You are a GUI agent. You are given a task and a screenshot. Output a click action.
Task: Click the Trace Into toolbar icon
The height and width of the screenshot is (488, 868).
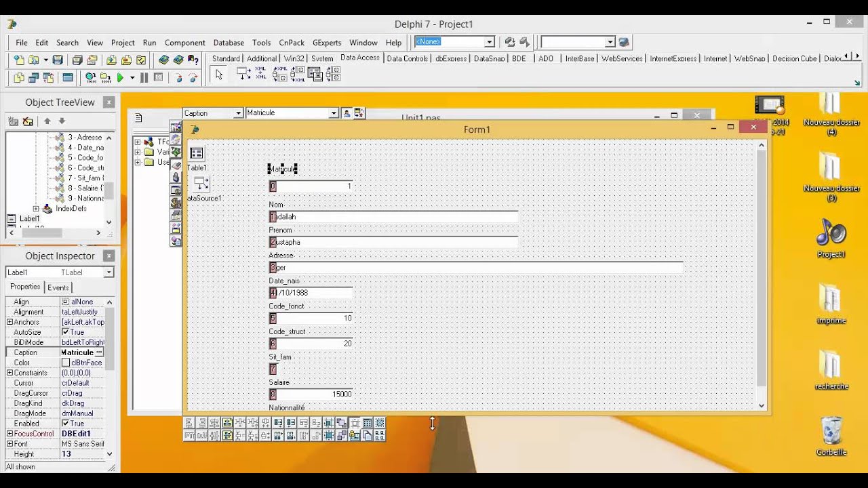(x=179, y=78)
